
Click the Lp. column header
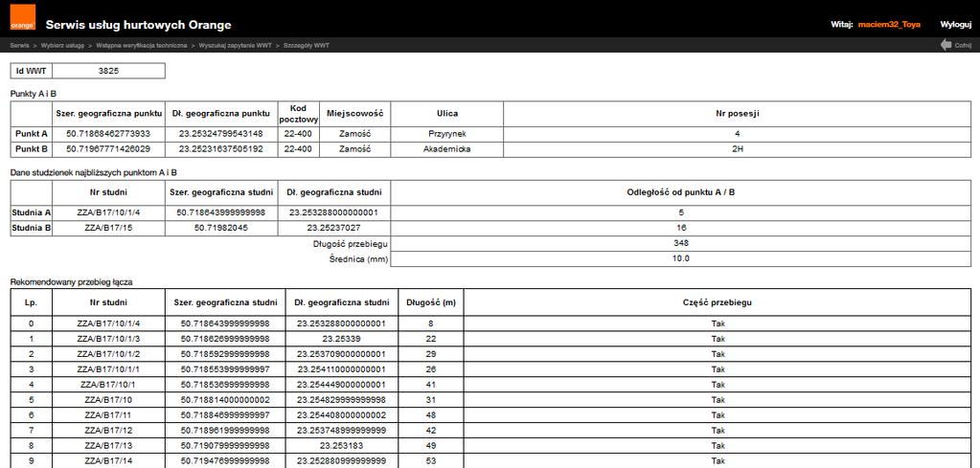[32, 302]
